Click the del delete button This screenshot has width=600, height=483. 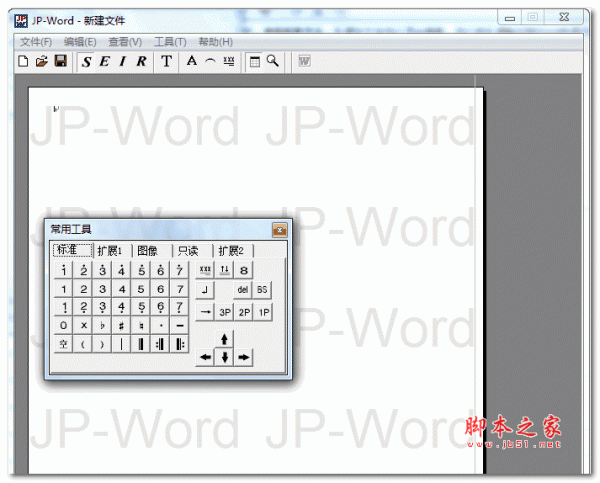click(x=243, y=290)
